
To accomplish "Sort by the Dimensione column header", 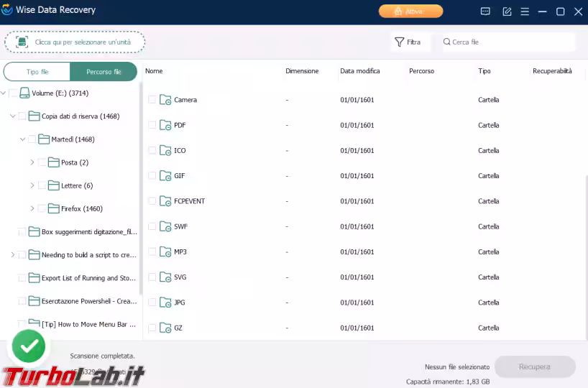I will [x=302, y=71].
